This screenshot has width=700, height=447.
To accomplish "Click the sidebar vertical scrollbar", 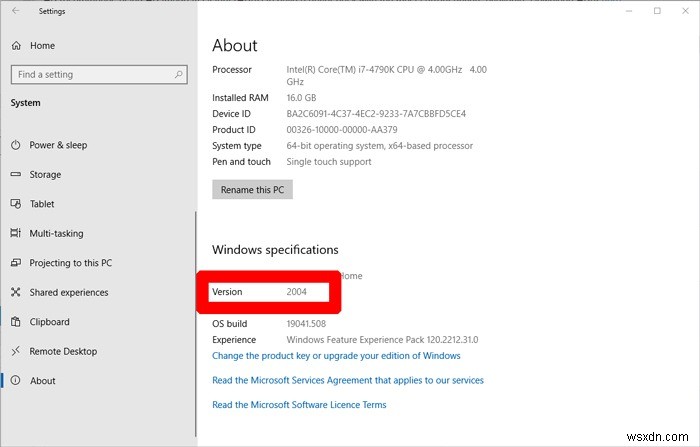I will coord(196,324).
